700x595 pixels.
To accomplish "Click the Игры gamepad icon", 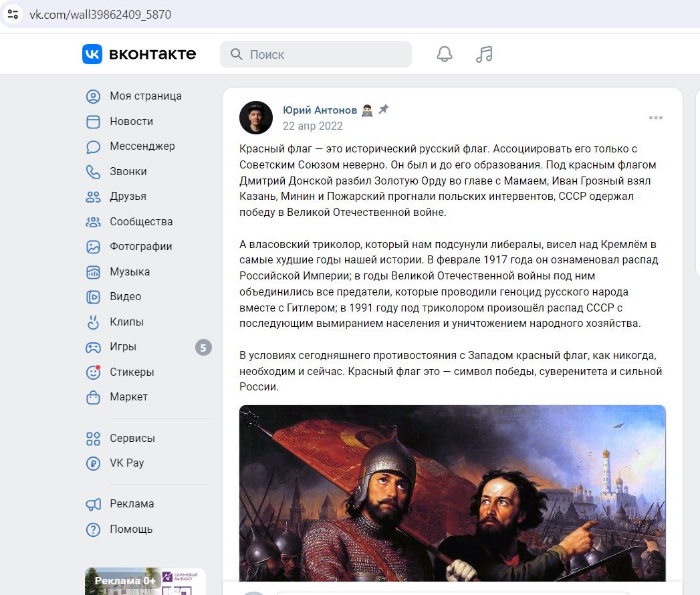I will click(93, 347).
